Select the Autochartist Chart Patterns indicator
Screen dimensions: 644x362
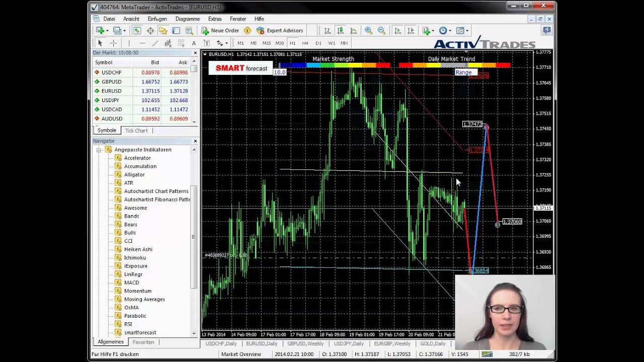point(156,191)
